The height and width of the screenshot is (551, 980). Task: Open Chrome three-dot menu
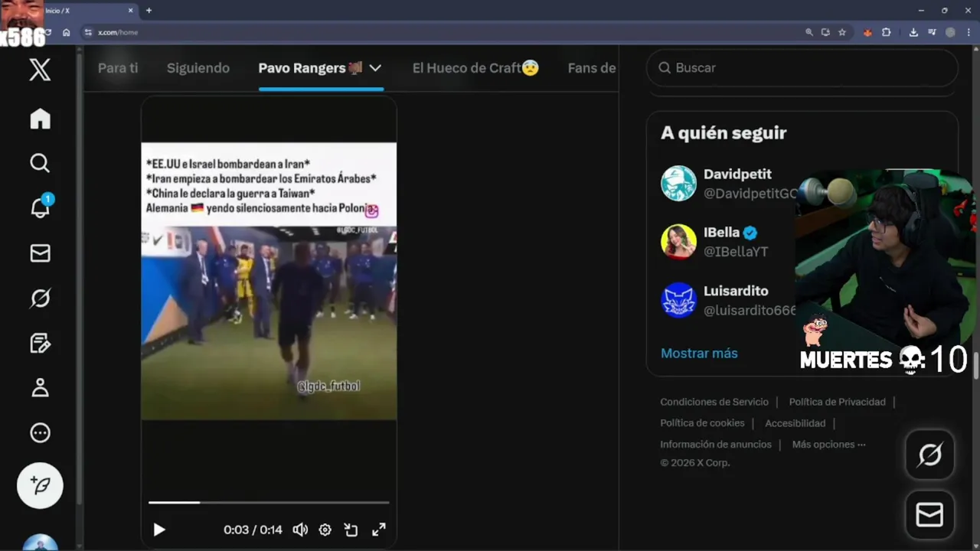click(969, 32)
